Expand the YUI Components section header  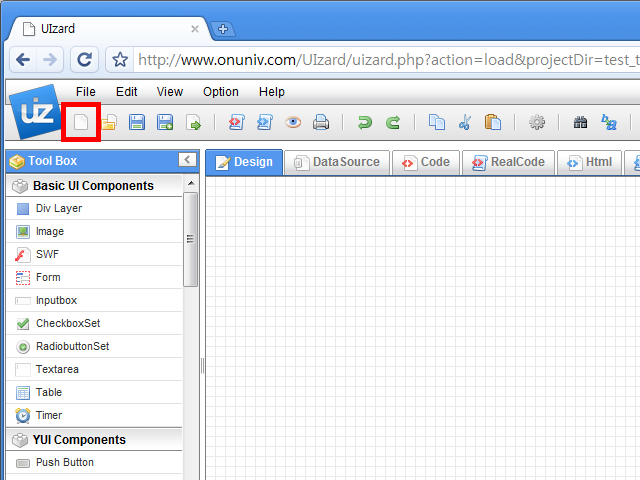pyautogui.click(x=78, y=440)
